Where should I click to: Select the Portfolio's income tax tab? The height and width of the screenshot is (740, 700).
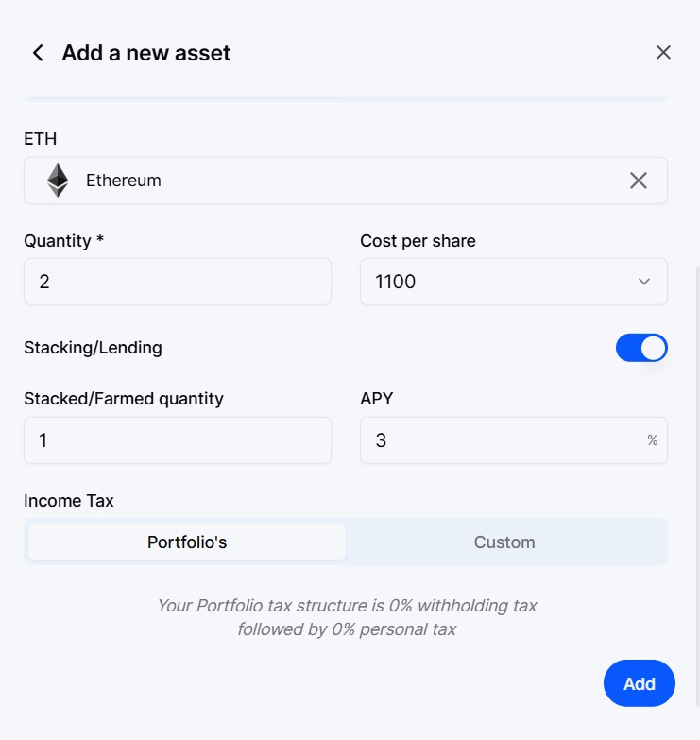[187, 542]
